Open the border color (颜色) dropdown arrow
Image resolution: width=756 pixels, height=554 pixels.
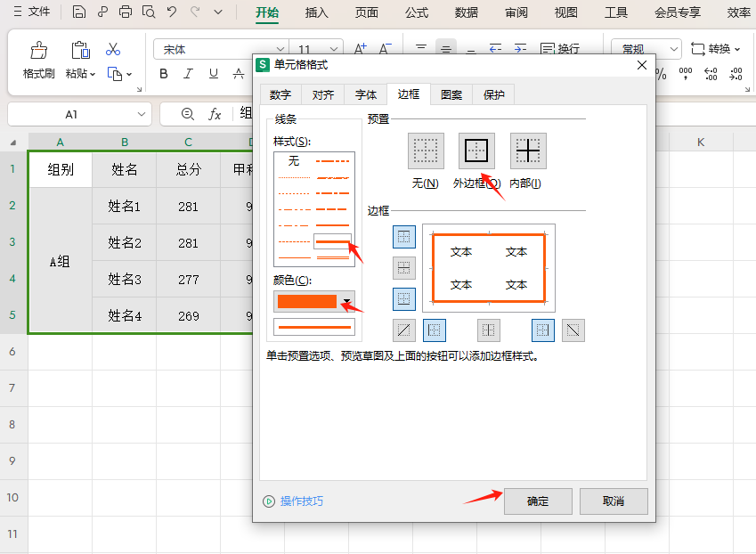(x=346, y=301)
